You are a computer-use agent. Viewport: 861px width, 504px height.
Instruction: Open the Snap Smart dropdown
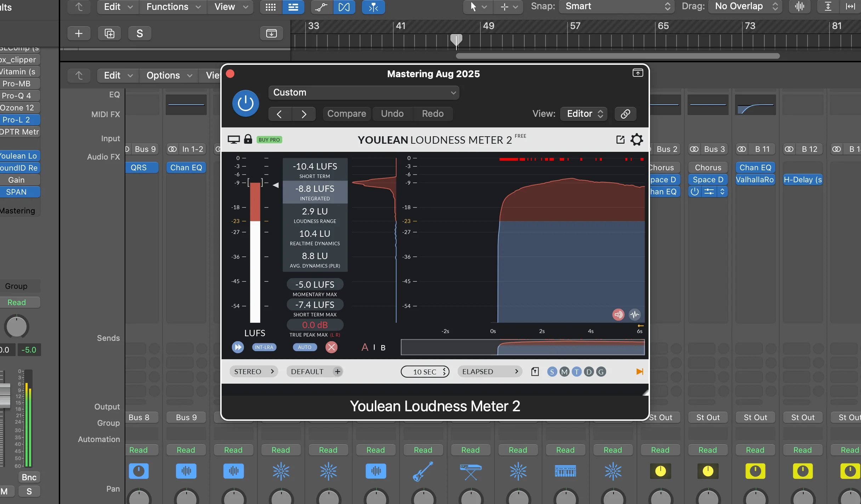[x=616, y=6]
